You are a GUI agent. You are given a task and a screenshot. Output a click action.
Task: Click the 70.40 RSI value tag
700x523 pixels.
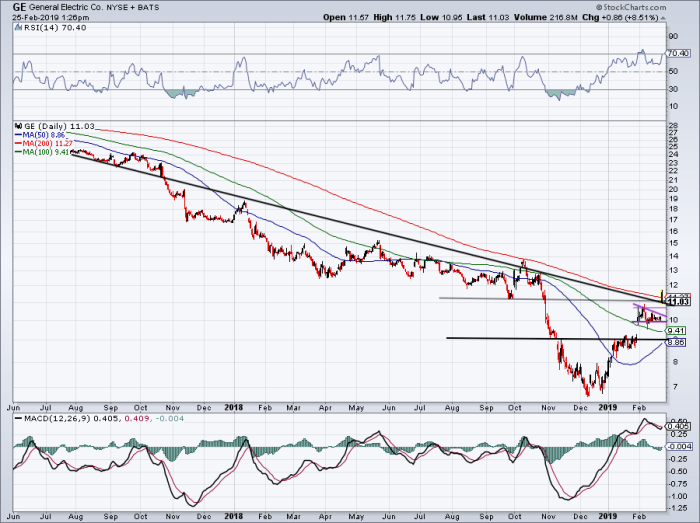[x=677, y=52]
